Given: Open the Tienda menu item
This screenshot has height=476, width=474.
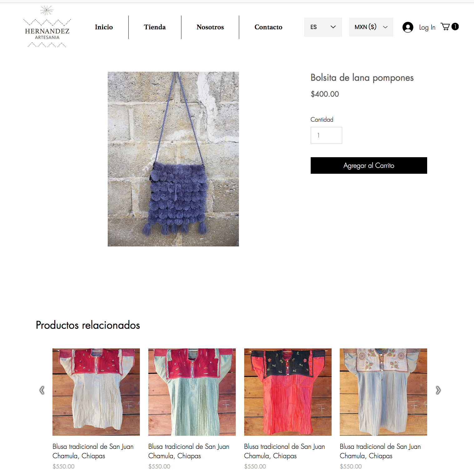Looking at the screenshot, I should [x=155, y=27].
